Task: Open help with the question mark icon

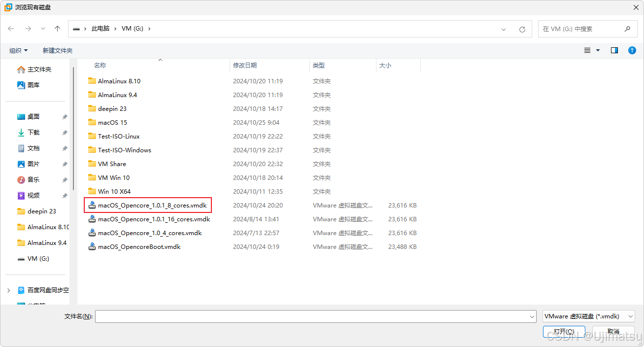Action: point(632,50)
